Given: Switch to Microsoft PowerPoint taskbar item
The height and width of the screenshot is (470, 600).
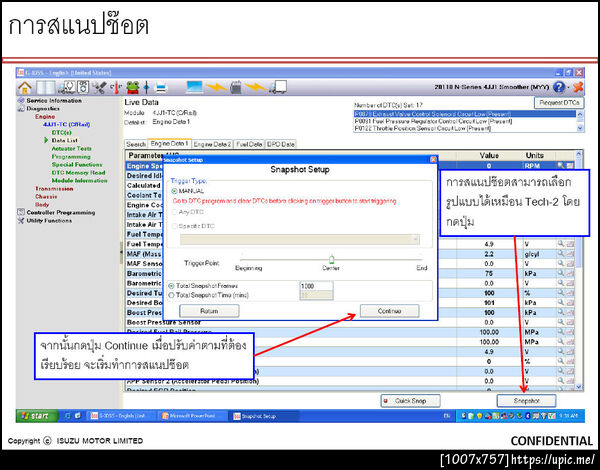Looking at the screenshot, I should coord(192,416).
